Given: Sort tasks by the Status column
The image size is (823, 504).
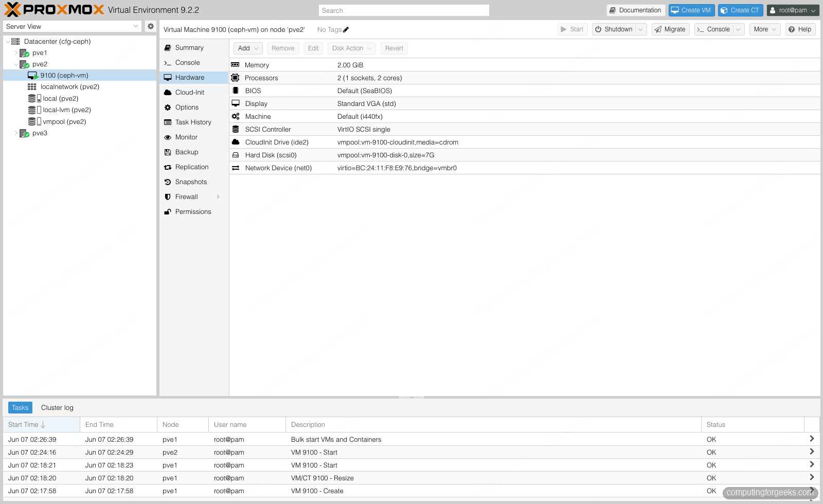Looking at the screenshot, I should tap(753, 425).
